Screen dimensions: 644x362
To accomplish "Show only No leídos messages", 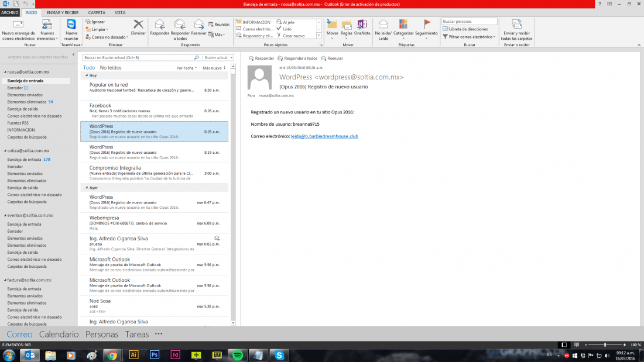I will tap(111, 68).
